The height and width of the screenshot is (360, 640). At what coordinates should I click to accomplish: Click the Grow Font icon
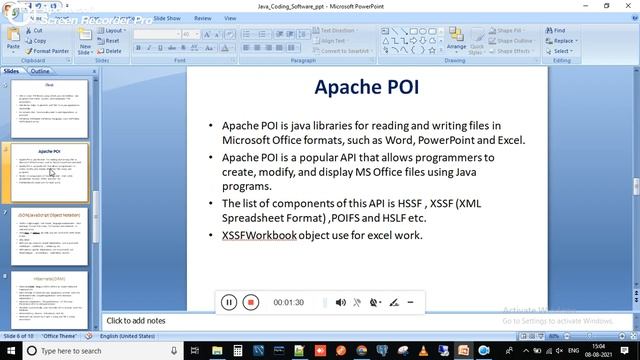[x=207, y=35]
